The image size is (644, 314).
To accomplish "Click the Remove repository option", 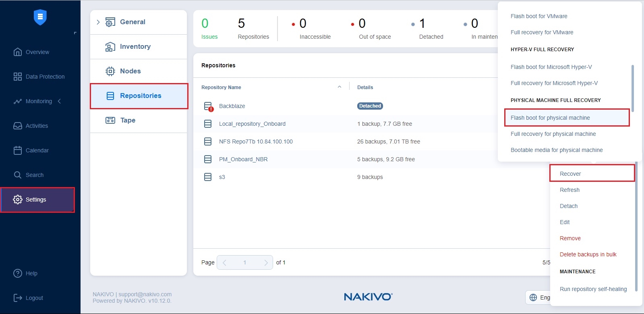I will coord(570,238).
